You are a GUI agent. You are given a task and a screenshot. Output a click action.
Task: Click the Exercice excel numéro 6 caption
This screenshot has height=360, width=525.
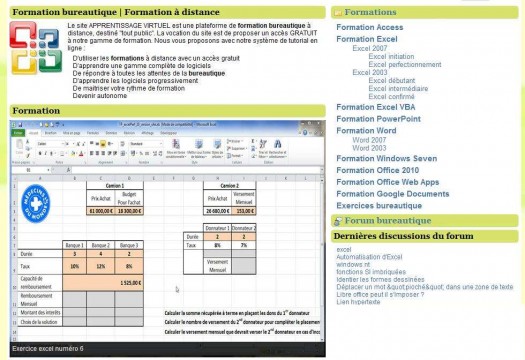point(48,349)
